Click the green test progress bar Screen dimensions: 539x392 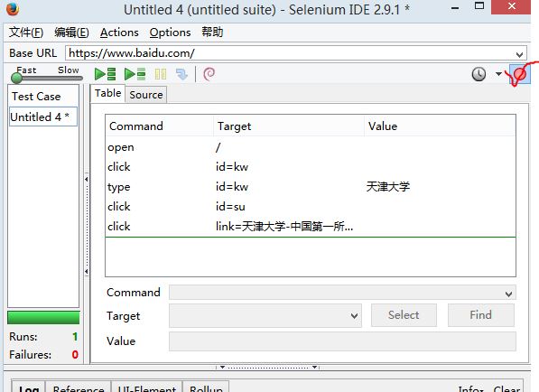click(43, 317)
